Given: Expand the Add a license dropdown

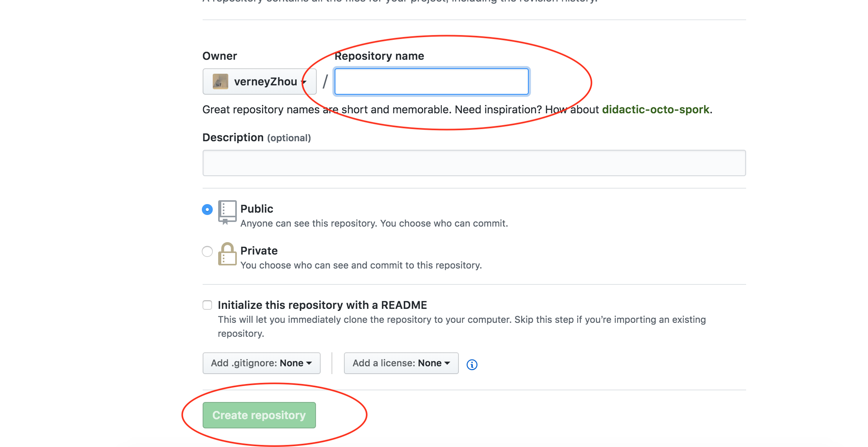Looking at the screenshot, I should click(x=401, y=363).
